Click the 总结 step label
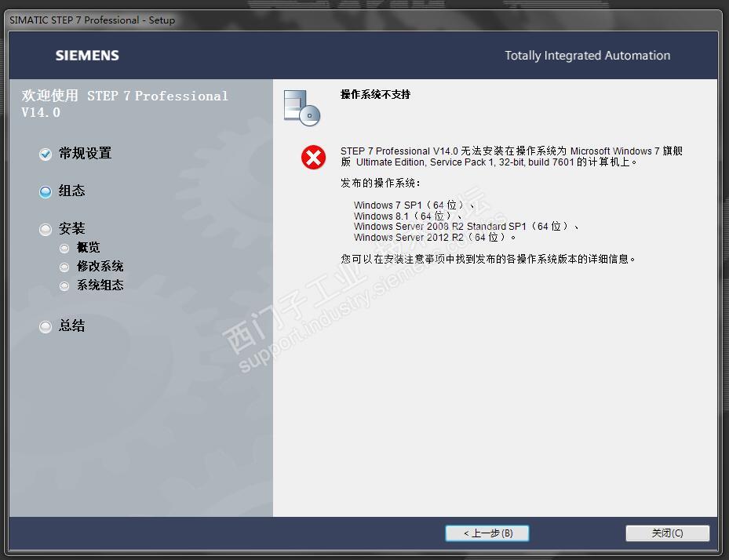The image size is (729, 560). 71,325
